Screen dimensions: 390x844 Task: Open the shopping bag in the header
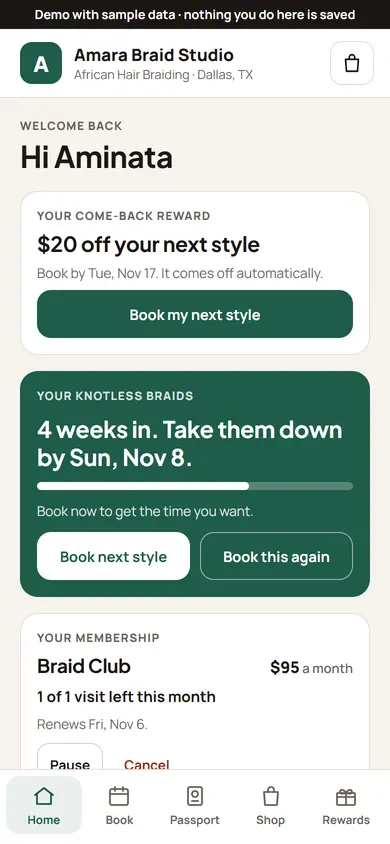click(352, 64)
